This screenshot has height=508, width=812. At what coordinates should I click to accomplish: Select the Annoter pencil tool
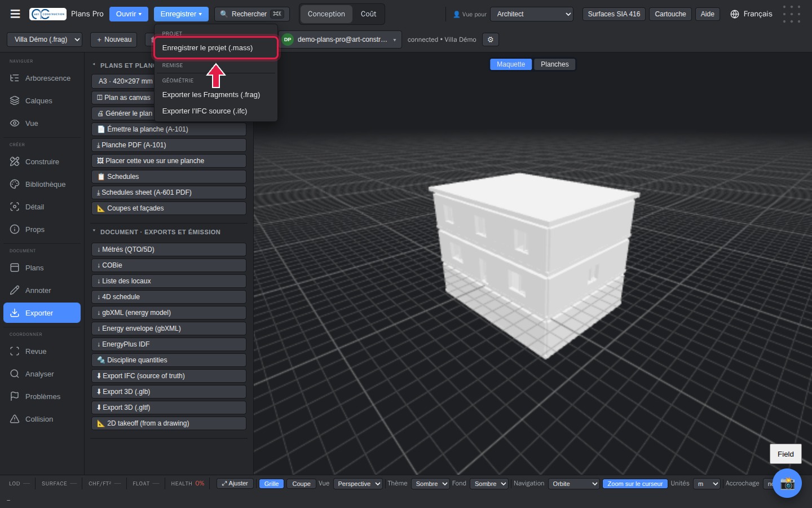point(42,291)
